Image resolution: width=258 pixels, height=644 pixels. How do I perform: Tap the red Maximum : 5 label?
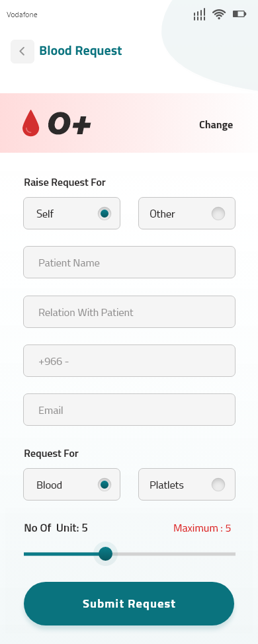202,528
